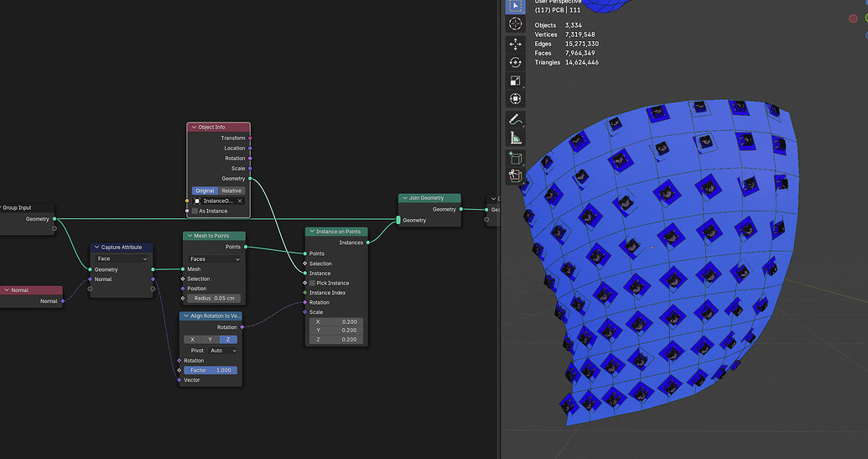Select the Mesh to Points node header
The width and height of the screenshot is (868, 459).
coord(214,236)
